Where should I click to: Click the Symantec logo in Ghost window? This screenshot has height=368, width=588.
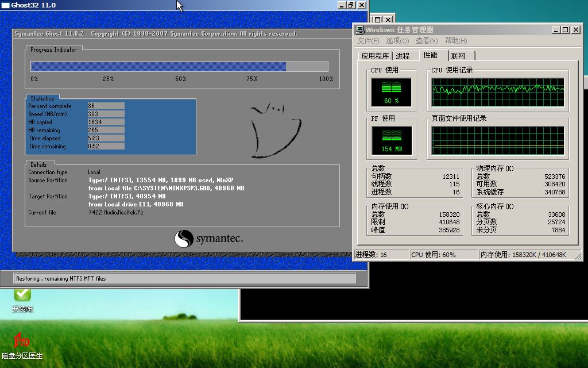coord(208,239)
